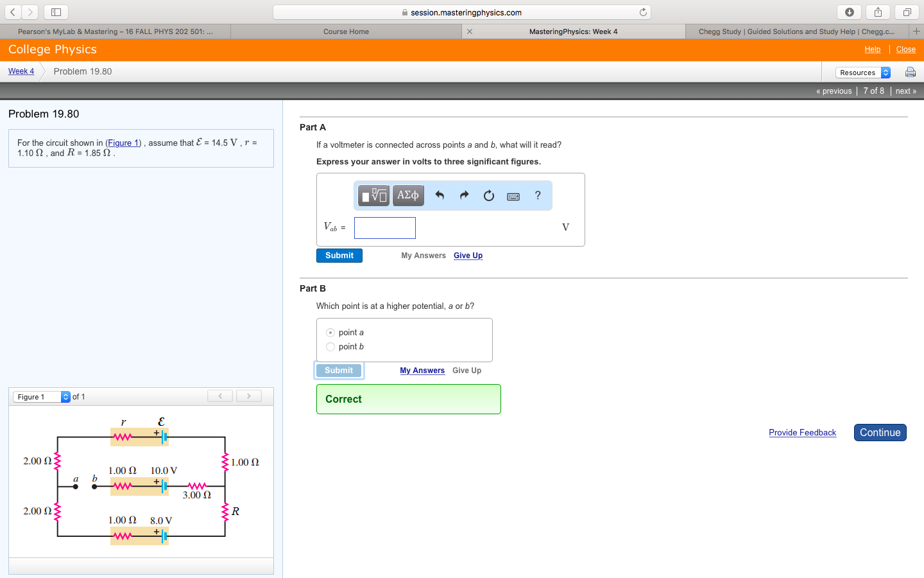Open Safari downloads list
This screenshot has width=924, height=578.
849,12
